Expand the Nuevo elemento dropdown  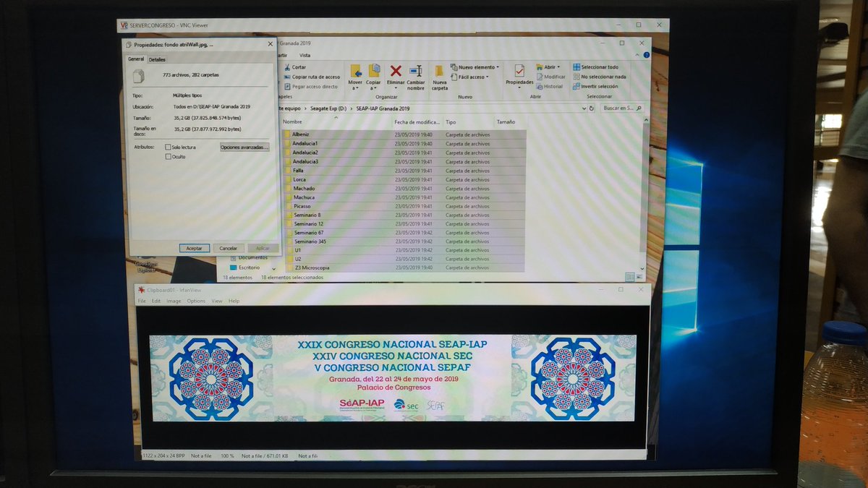tap(498, 67)
